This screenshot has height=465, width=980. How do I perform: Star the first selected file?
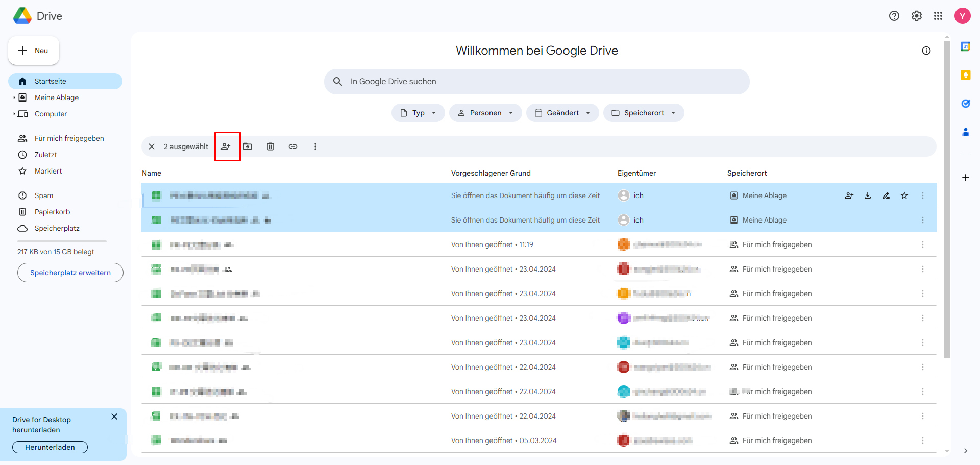[904, 195]
